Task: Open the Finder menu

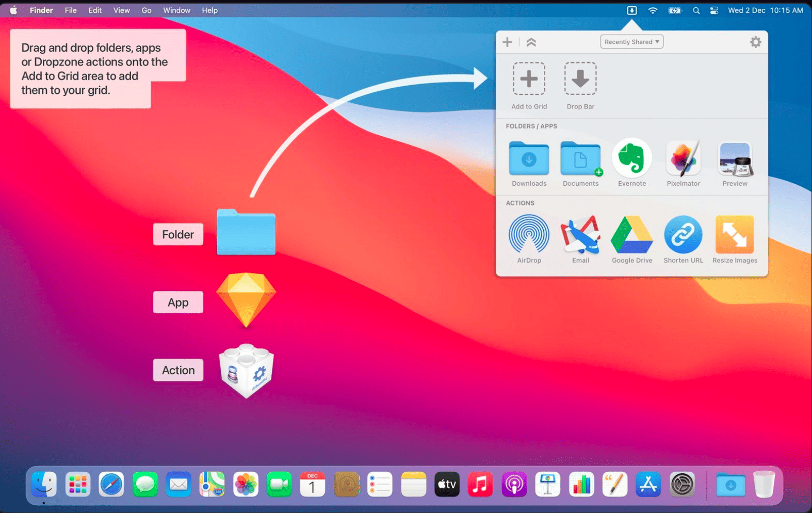Action: tap(41, 10)
